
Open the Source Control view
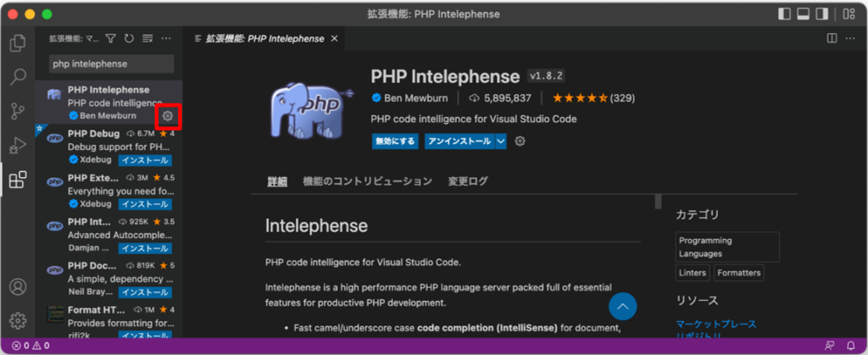tap(19, 111)
